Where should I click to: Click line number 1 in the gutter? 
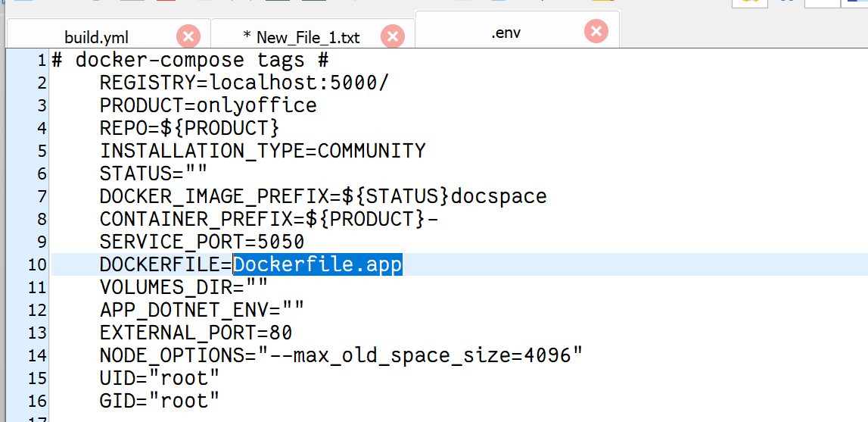(42, 60)
